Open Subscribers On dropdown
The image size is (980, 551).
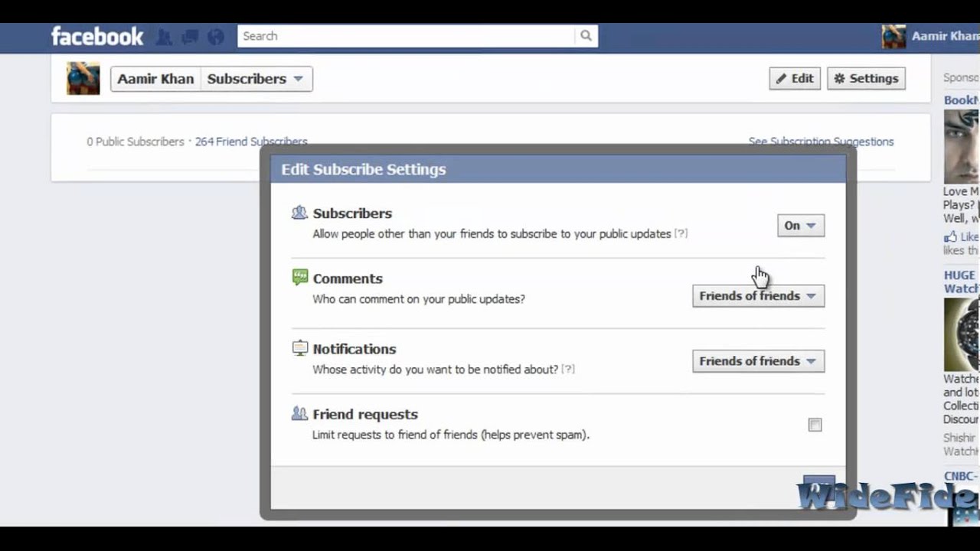(x=801, y=225)
